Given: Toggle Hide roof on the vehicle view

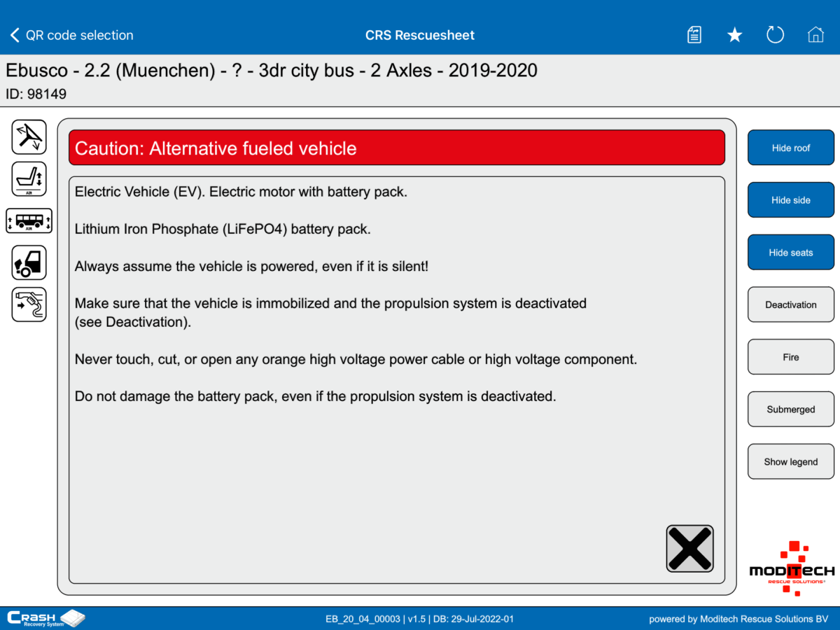Looking at the screenshot, I should 790,148.
